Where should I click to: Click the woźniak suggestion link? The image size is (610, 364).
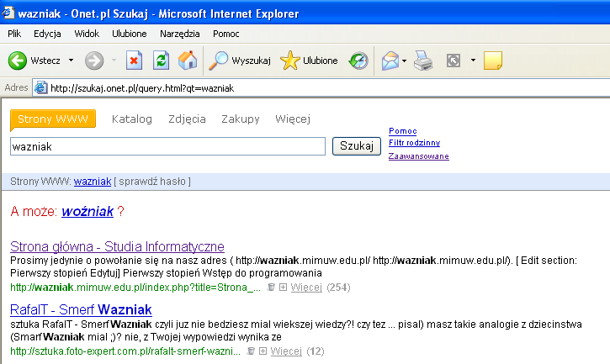pos(88,211)
